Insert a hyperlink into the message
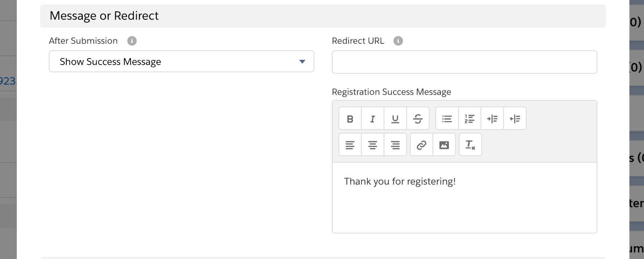644x259 pixels. (x=422, y=145)
